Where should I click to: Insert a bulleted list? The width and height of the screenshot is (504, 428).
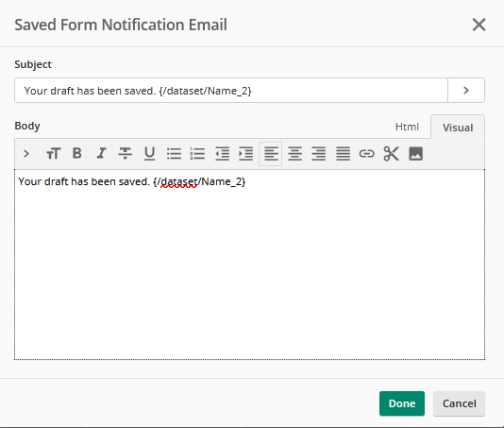pyautogui.click(x=174, y=154)
